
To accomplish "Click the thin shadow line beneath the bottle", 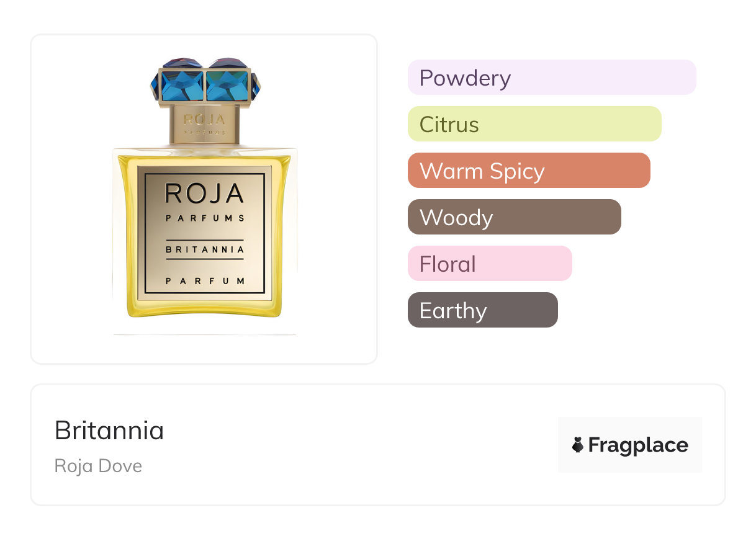I will click(x=204, y=334).
